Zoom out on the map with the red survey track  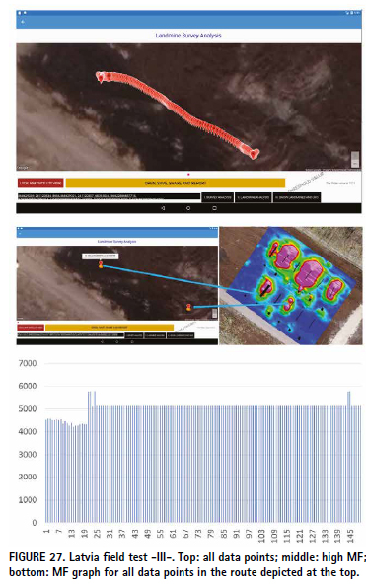click(x=355, y=163)
